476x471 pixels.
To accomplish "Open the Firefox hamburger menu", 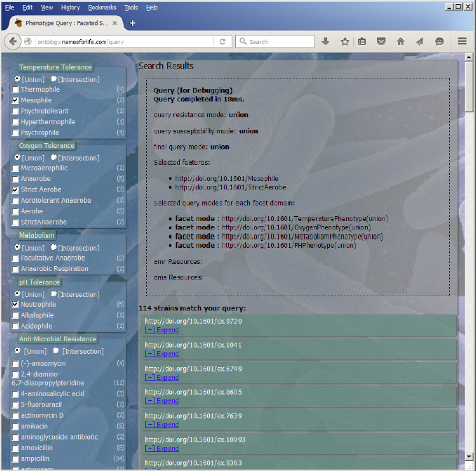I will point(462,41).
